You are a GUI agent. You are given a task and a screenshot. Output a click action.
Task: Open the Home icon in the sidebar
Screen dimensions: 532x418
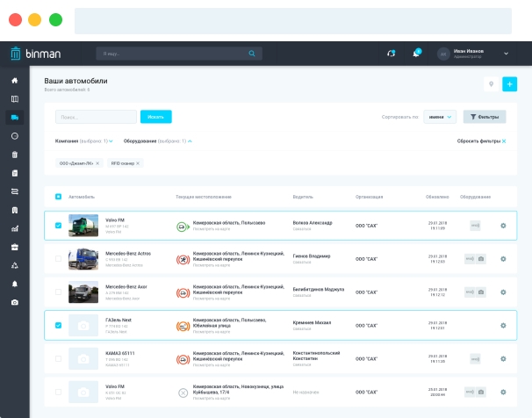14,80
